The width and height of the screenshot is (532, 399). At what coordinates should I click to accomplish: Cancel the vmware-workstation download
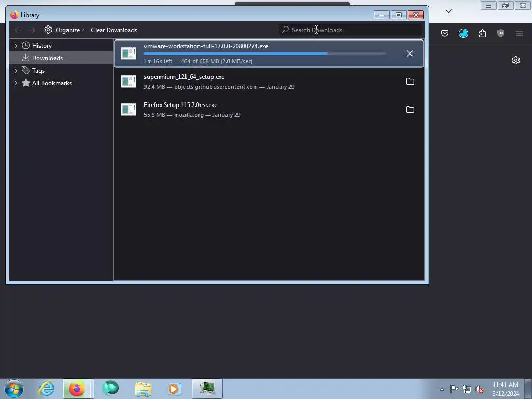(409, 54)
